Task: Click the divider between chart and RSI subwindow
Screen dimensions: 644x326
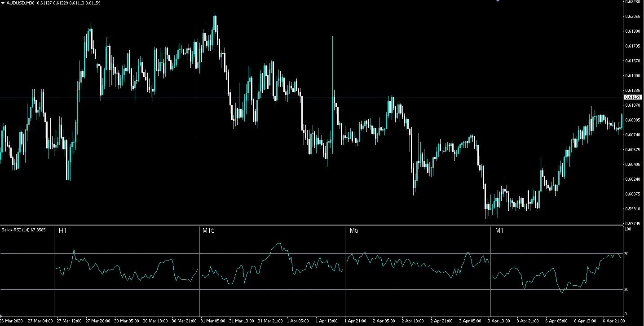Action: pyautogui.click(x=312, y=225)
